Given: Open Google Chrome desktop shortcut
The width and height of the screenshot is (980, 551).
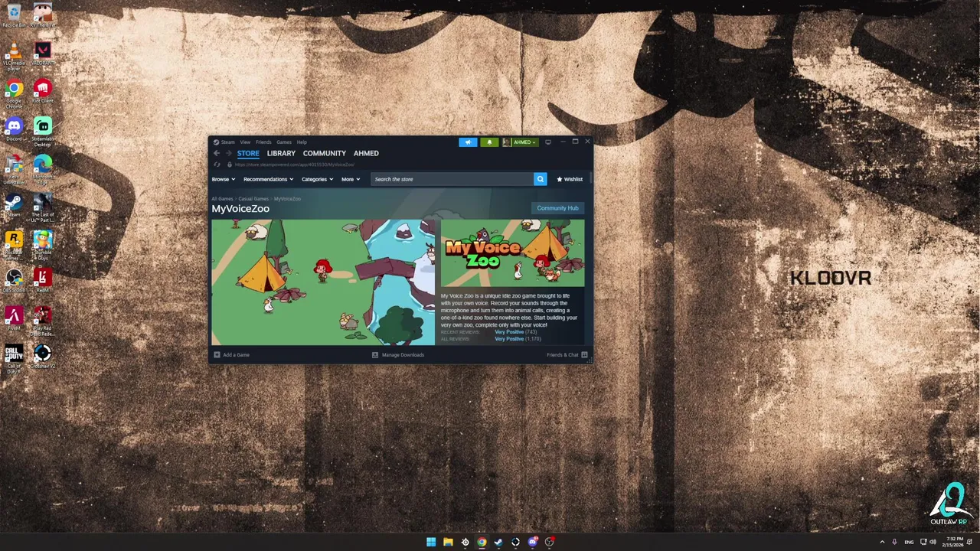Looking at the screenshot, I should (14, 93).
